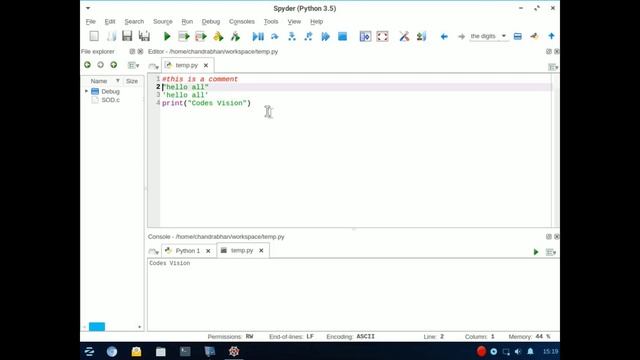Set working directory python icon
This screenshot has height=360, width=640.
(x=534, y=36)
